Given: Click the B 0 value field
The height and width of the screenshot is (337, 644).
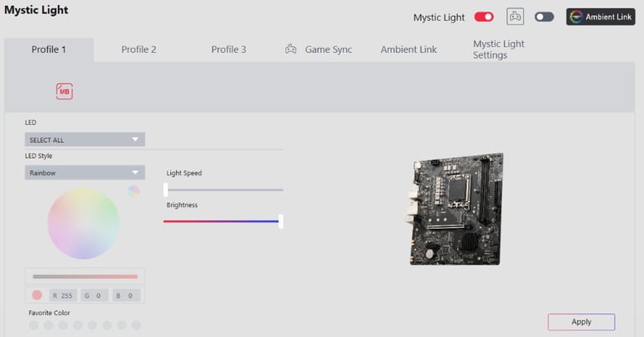Looking at the screenshot, I should (x=126, y=296).
